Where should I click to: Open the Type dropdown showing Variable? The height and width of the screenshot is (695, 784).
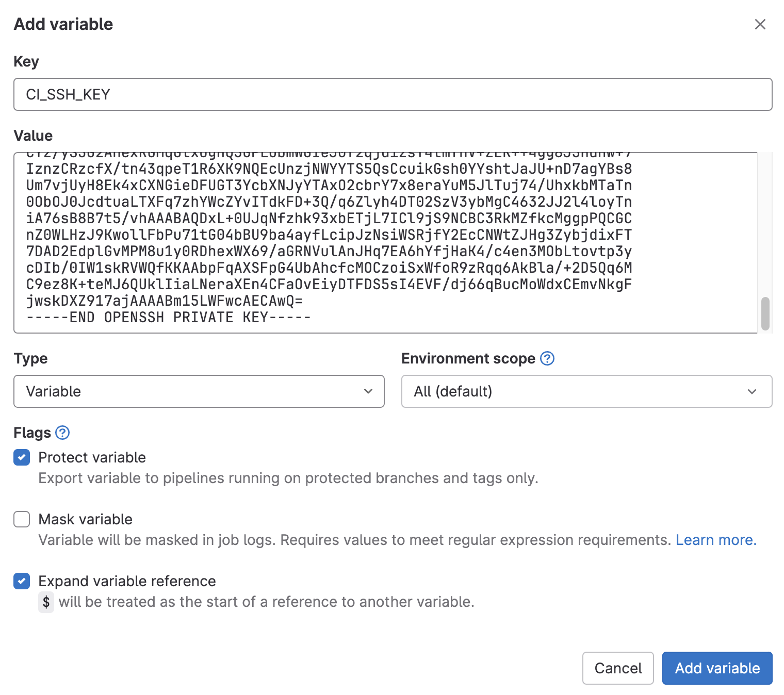point(199,391)
